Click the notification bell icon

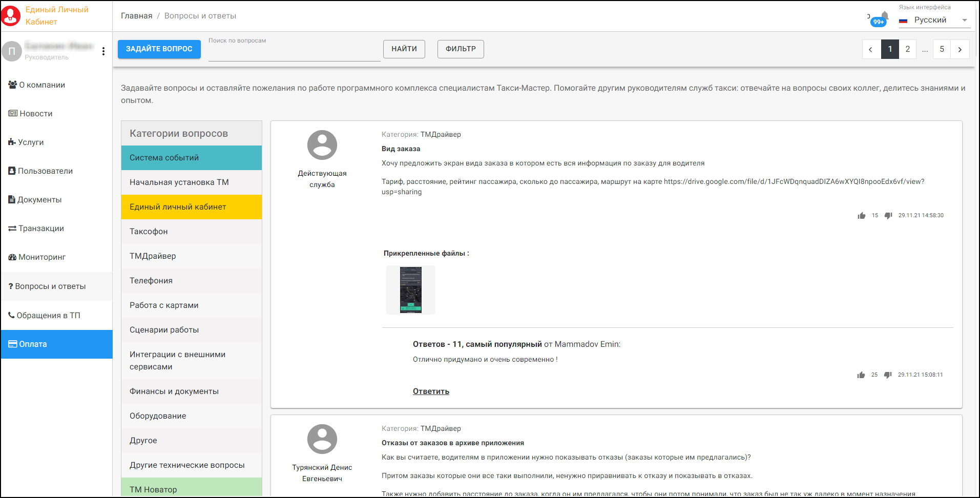click(x=884, y=16)
